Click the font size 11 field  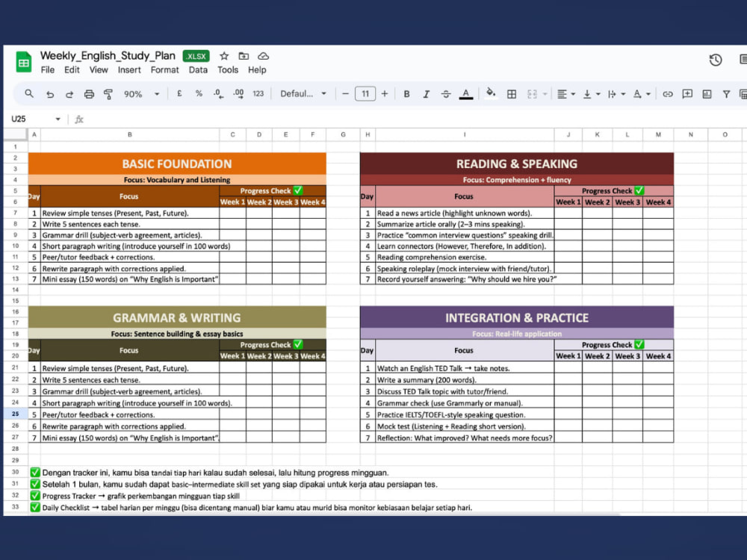(x=365, y=94)
